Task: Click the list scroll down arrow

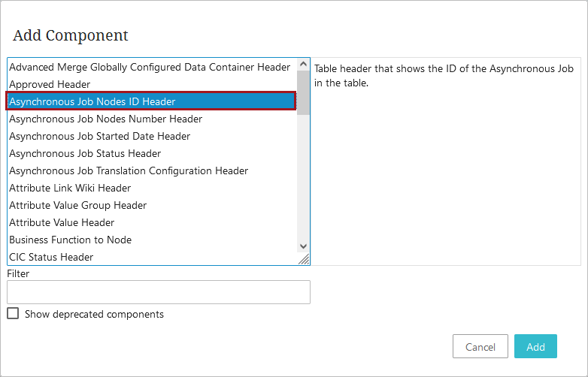Action: (x=303, y=246)
